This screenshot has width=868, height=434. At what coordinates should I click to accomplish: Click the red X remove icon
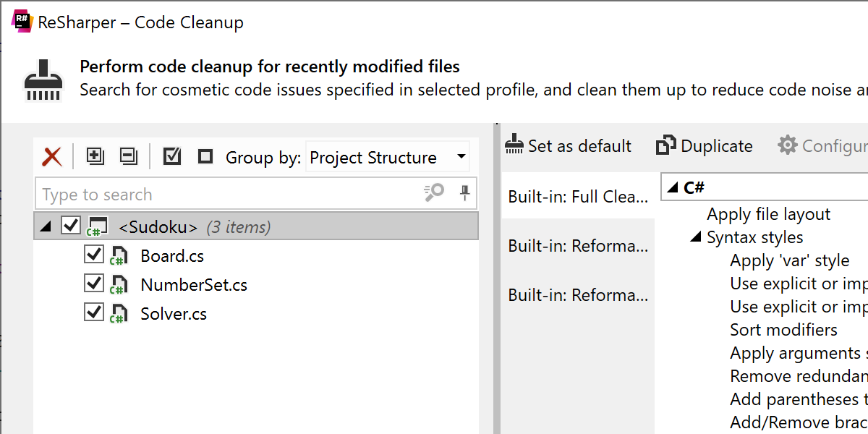[52, 157]
